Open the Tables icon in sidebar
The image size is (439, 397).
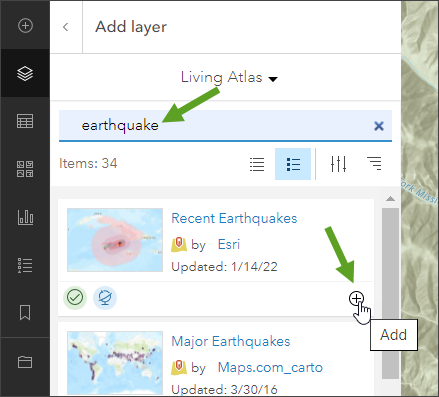click(25, 121)
